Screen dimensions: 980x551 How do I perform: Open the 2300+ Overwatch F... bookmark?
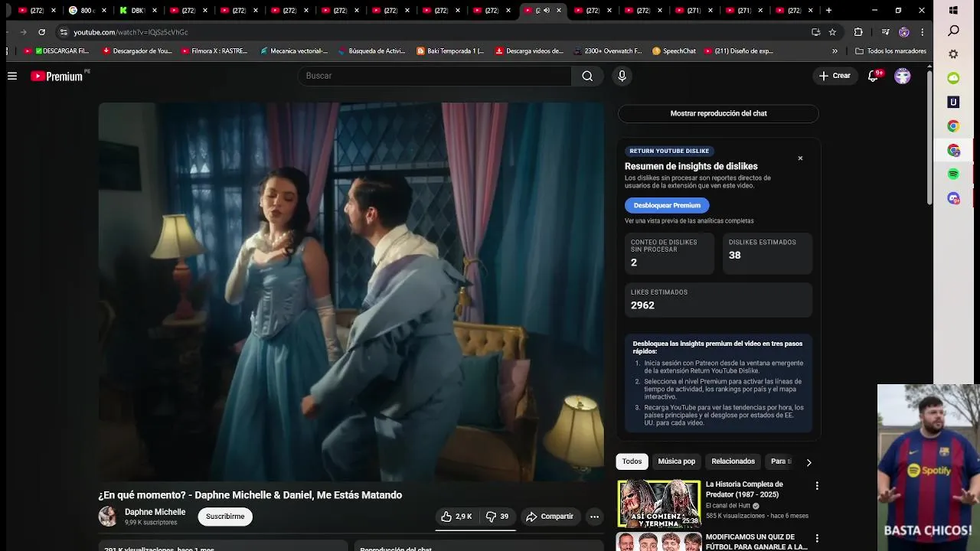[x=608, y=51]
